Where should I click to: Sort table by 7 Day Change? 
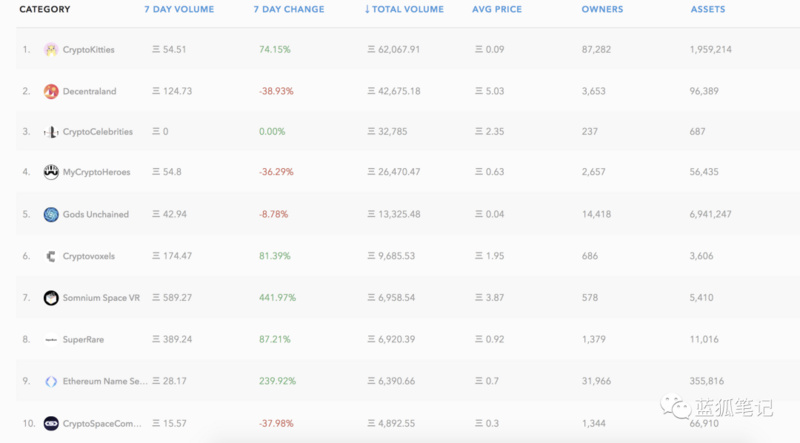click(x=288, y=10)
